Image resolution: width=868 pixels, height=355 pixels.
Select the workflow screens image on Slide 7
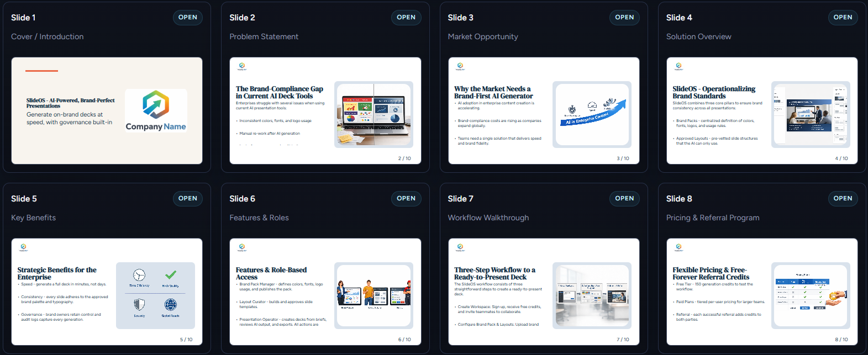pyautogui.click(x=592, y=296)
